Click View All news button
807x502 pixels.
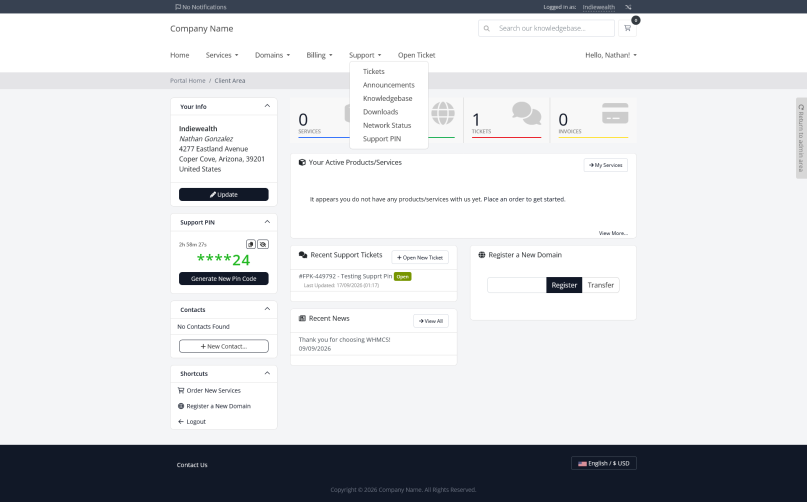[431, 321]
